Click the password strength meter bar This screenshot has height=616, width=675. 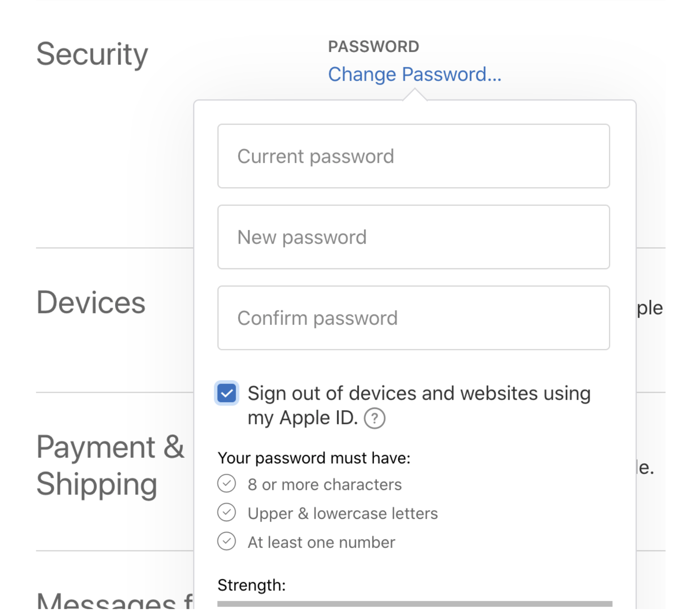(415, 604)
